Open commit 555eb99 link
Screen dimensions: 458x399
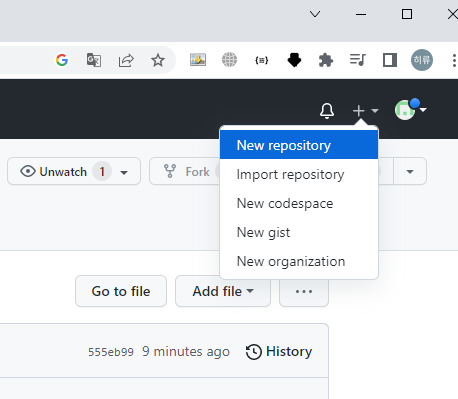tap(111, 352)
